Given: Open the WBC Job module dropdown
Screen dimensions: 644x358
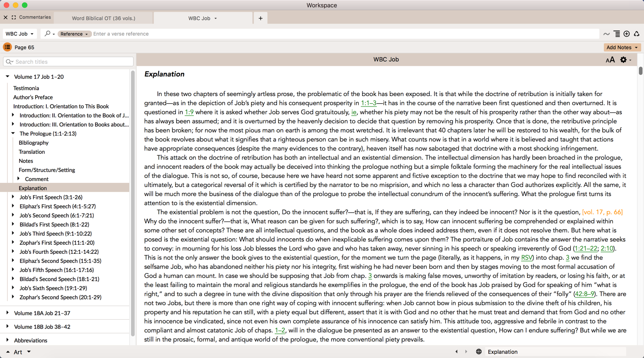Looking at the screenshot, I should coord(20,34).
